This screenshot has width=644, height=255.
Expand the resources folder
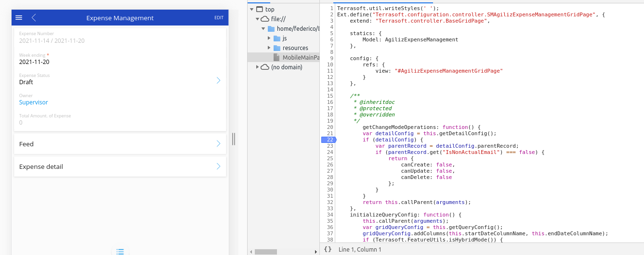click(269, 48)
